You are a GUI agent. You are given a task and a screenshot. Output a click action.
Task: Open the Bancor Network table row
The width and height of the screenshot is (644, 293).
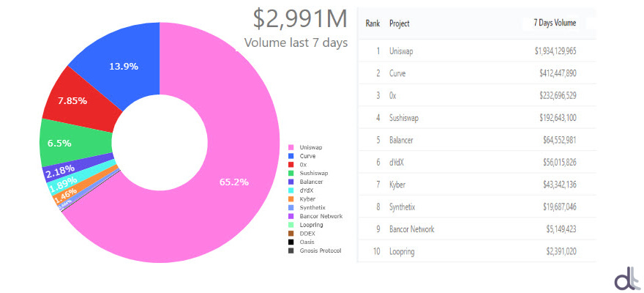(x=477, y=229)
